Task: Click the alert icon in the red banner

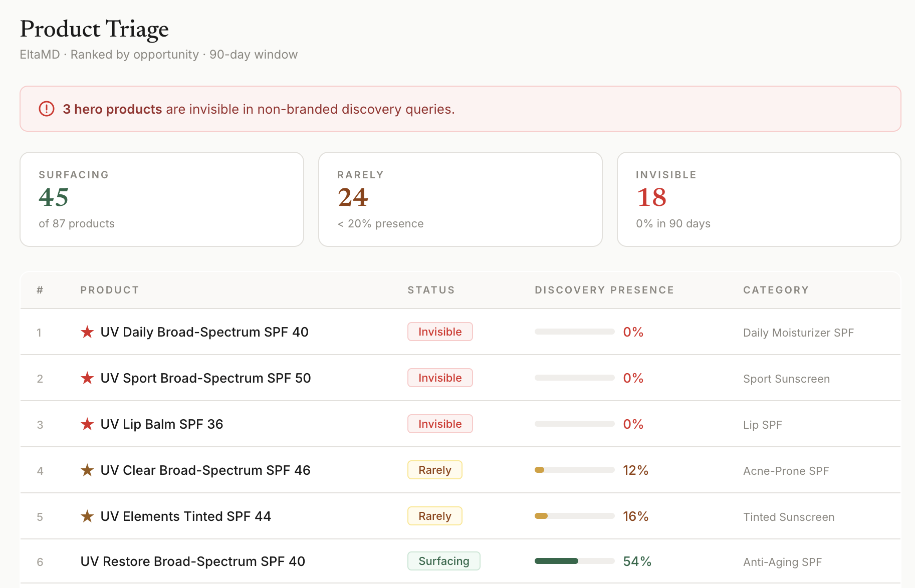Action: (x=47, y=109)
